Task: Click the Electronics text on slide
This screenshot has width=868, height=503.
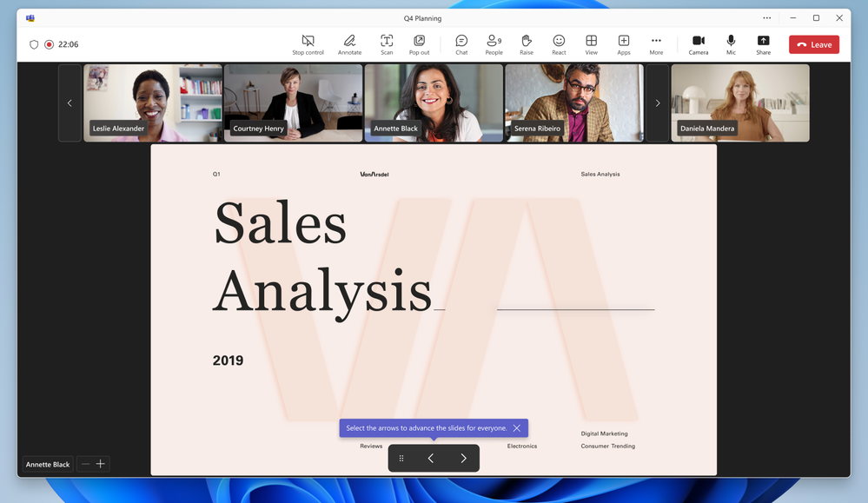Action: click(x=522, y=446)
